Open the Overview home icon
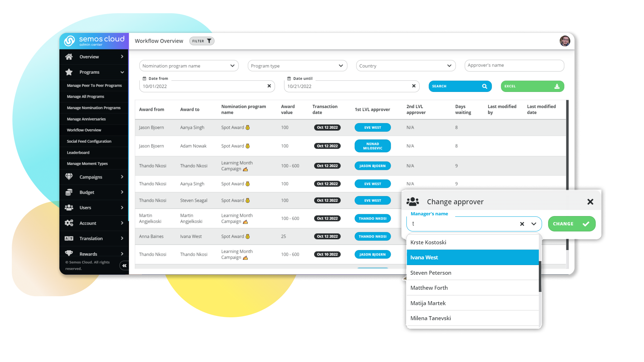The image size is (644, 362). pos(69,57)
